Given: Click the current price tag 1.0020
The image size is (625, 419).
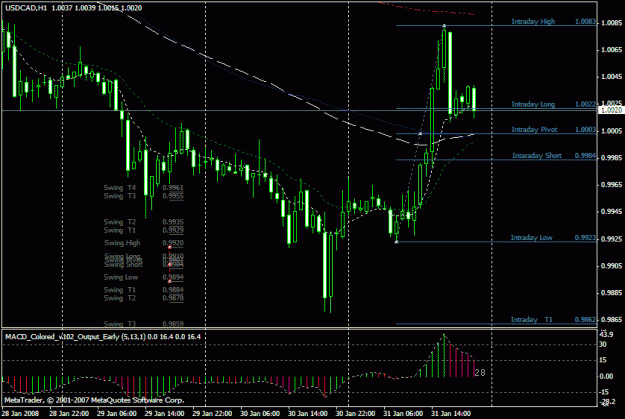Looking at the screenshot, I should coord(610,110).
